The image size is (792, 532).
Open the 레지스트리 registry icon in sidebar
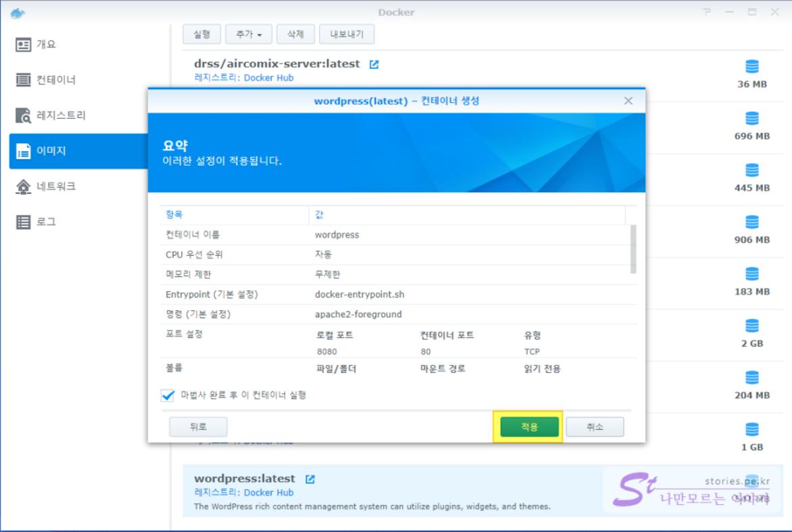[24, 116]
